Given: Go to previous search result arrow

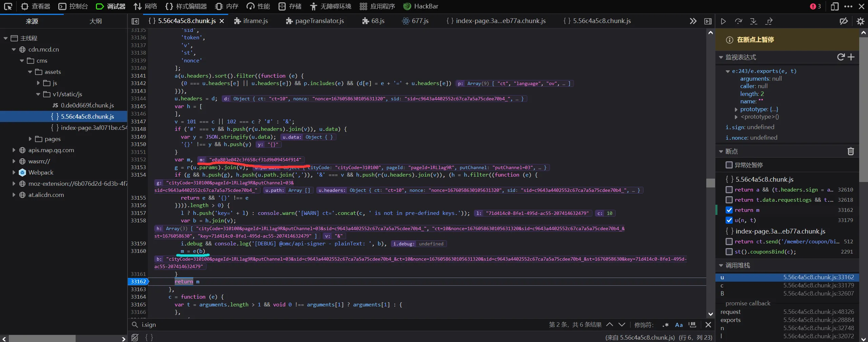Looking at the screenshot, I should [610, 325].
